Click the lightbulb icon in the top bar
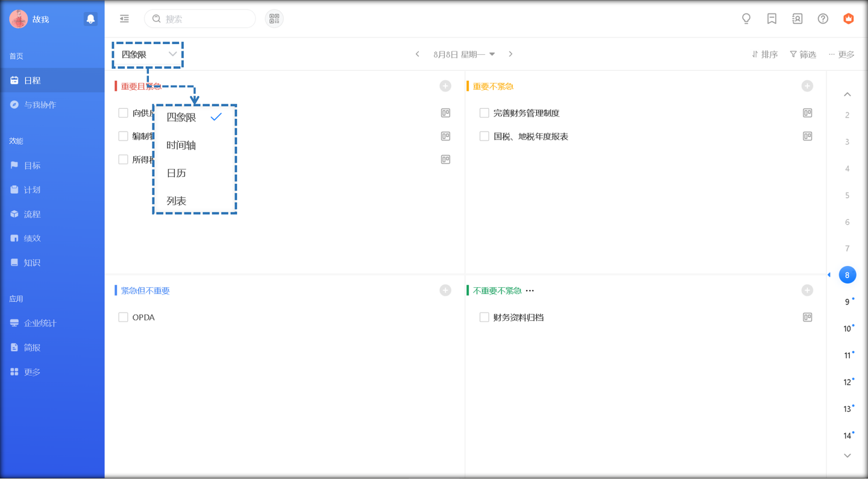Viewport: 868px width, 479px height. (x=746, y=19)
